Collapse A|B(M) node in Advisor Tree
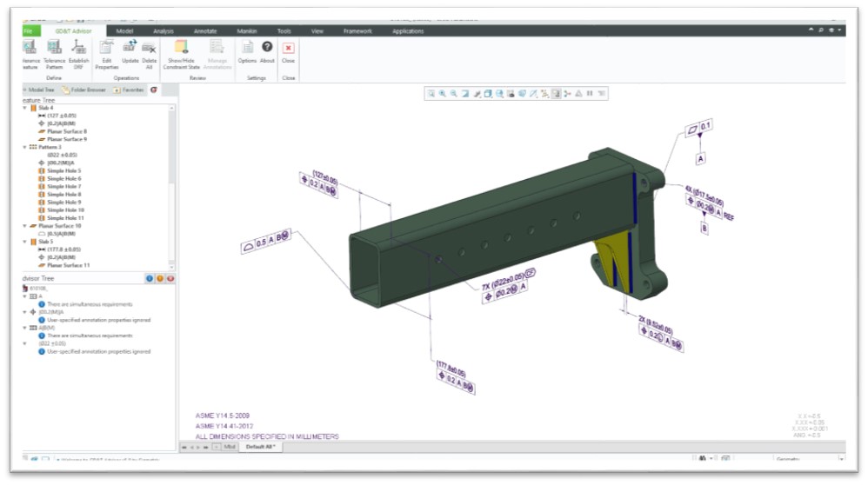Screen dimensions: 868x485 pyautogui.click(x=25, y=328)
